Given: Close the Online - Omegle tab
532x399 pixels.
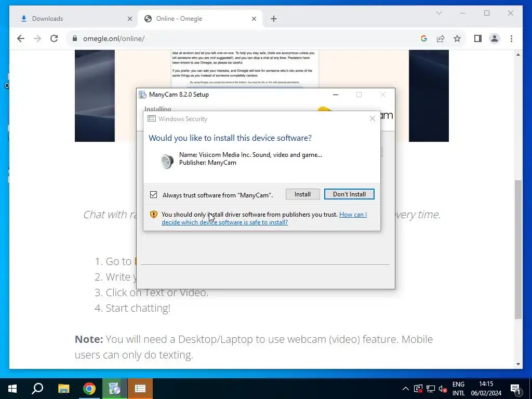Looking at the screenshot, I should coord(254,19).
